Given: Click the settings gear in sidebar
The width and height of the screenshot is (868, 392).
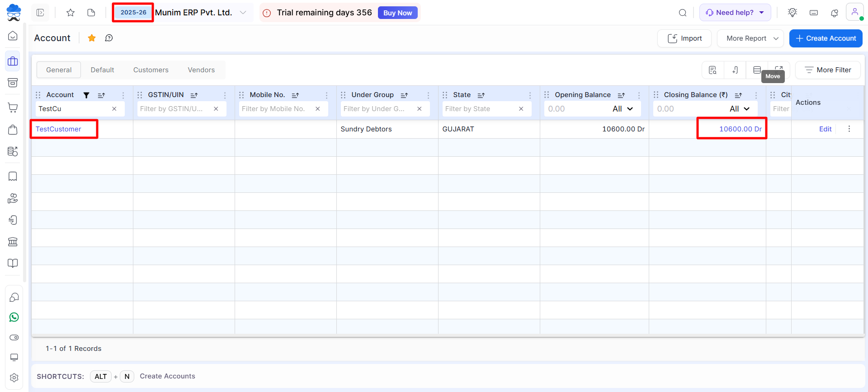Looking at the screenshot, I should tap(14, 378).
